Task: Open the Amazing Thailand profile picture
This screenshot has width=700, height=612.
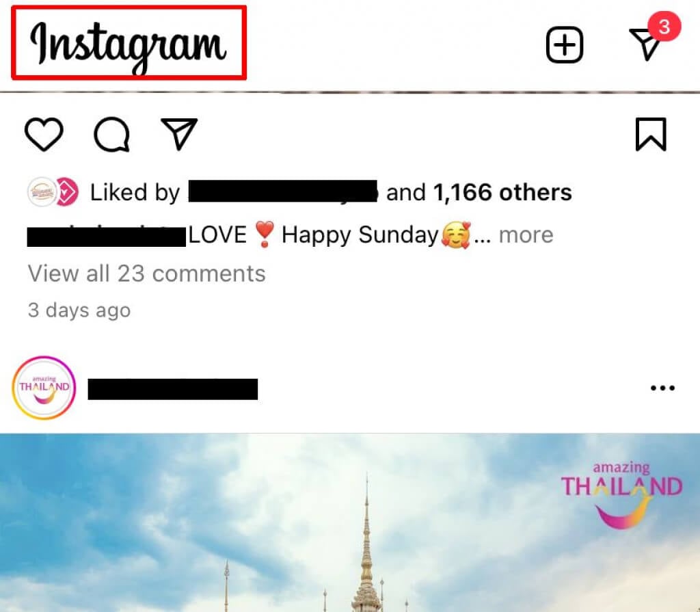Action: 44,388
